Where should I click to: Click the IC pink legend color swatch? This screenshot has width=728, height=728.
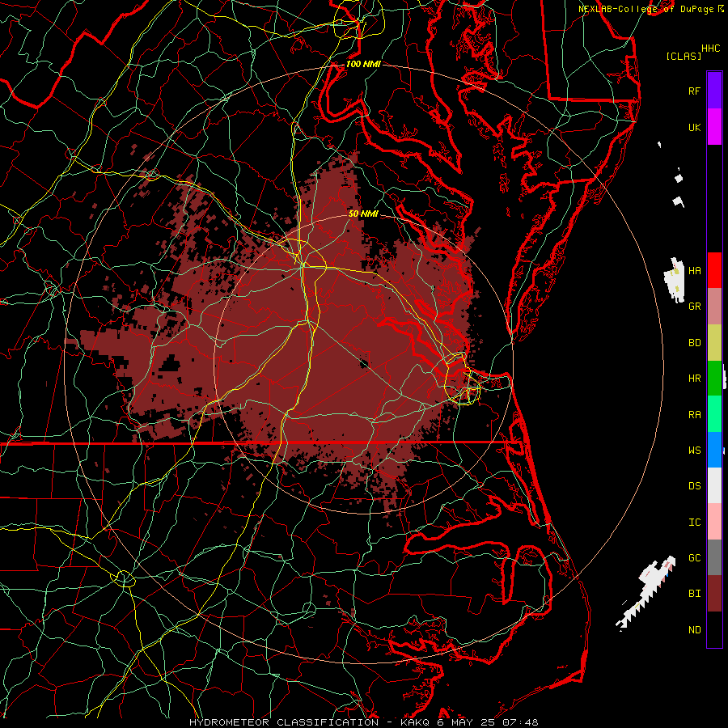click(x=714, y=522)
